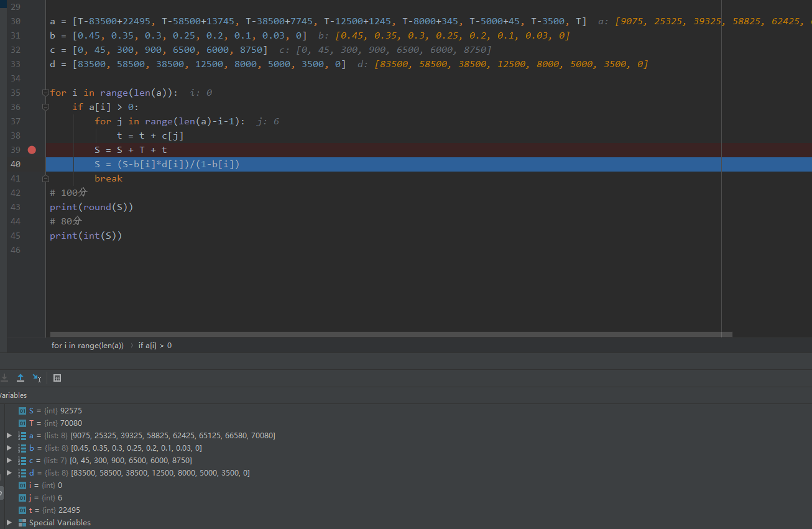Click the int icon beside variable j
The image size is (812, 529).
(x=22, y=497)
